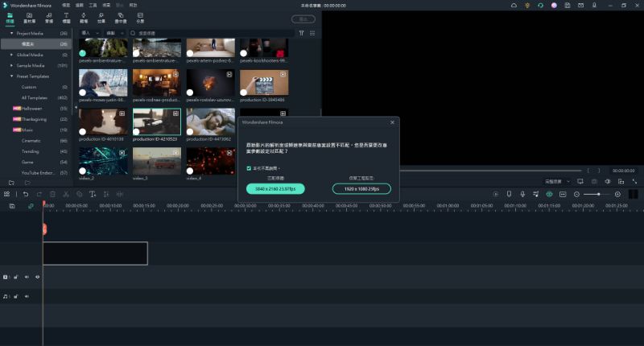Click the adjust sliders icon in timeline toolbar
Image resolution: width=644 pixels, height=346 pixels.
(106, 194)
